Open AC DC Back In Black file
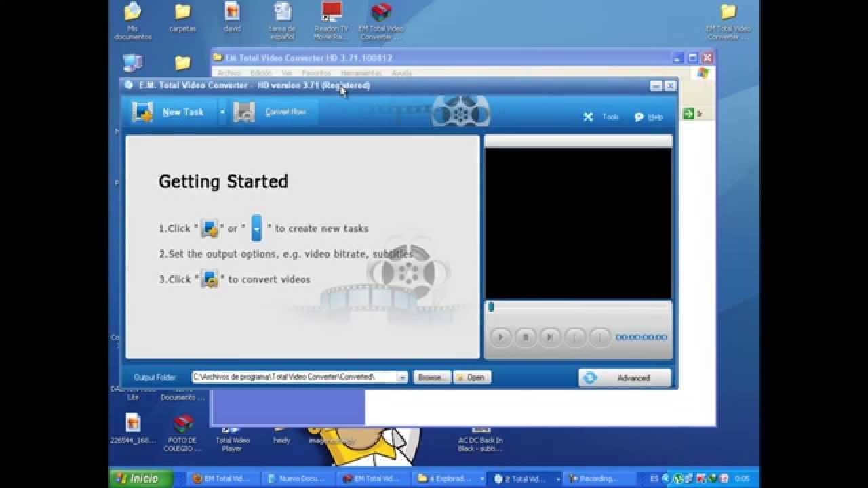 click(x=480, y=439)
